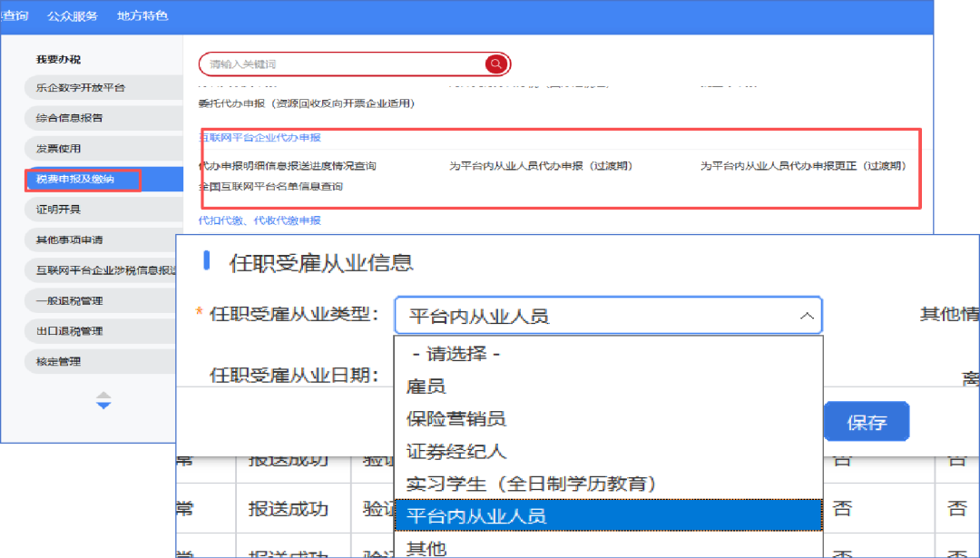Go to 综合信息报告 in the sidebar
The image size is (980, 558).
coord(69,118)
